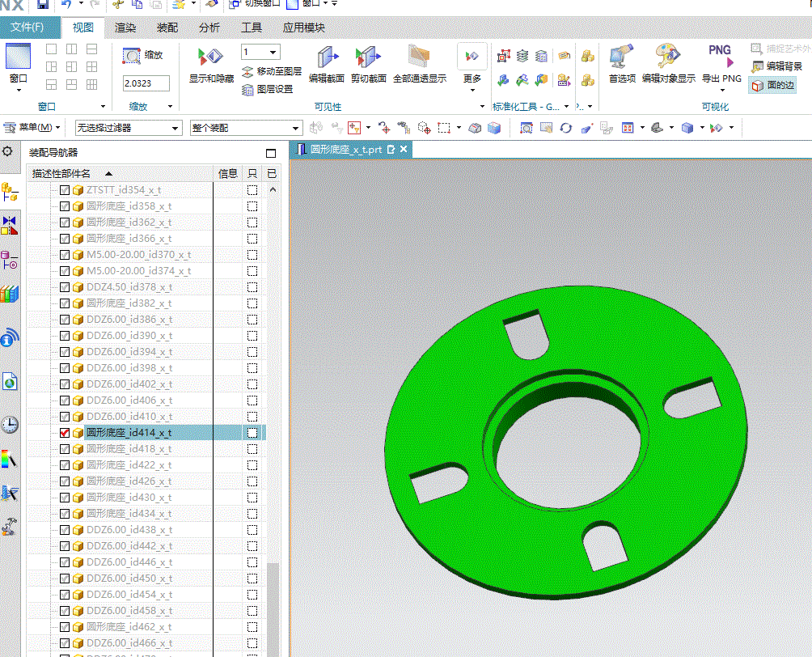Screen dimensions: 812x657
Task: Expand the 窗口 group options arrow
Action: pos(103,107)
